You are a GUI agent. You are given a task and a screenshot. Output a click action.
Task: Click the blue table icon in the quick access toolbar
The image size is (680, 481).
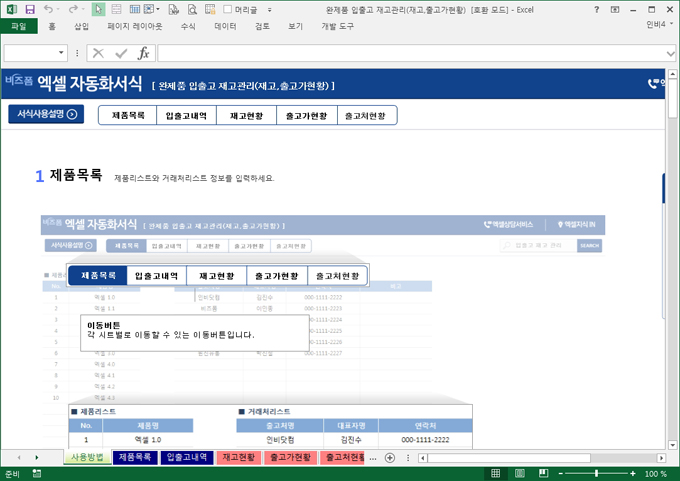pos(135,9)
